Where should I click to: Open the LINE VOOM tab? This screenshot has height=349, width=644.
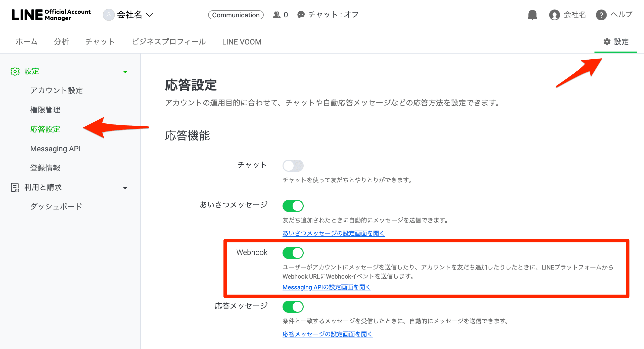tap(242, 42)
